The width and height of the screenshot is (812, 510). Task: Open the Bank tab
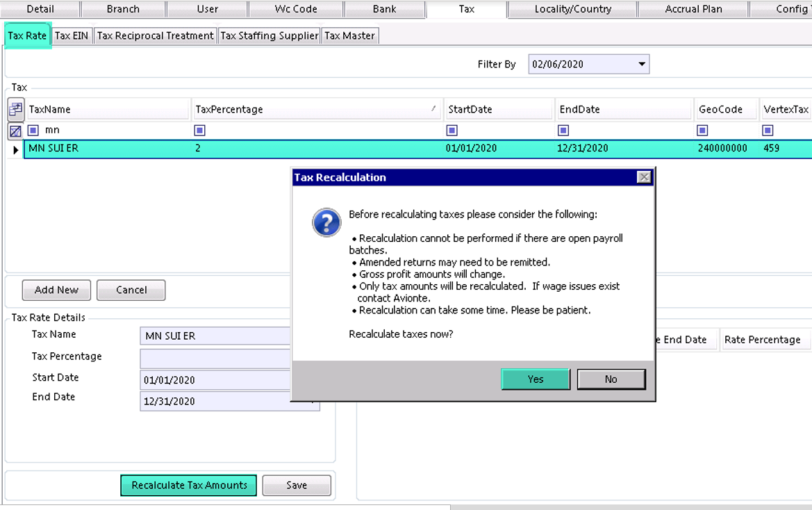384,9
